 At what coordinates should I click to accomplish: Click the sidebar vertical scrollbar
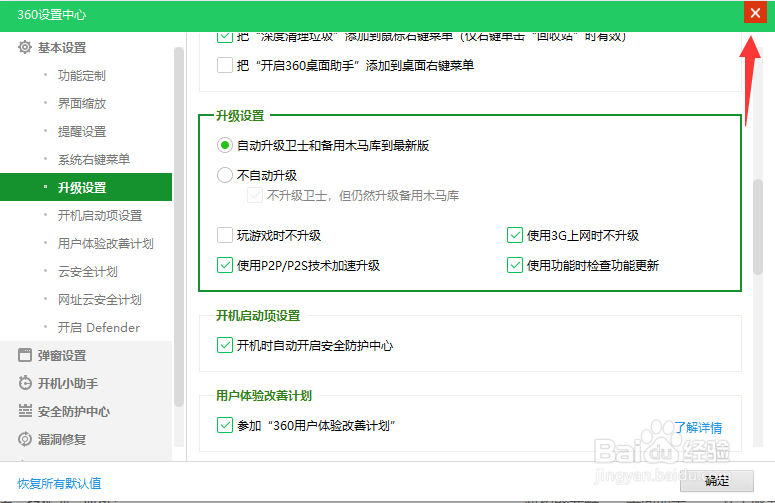pyautogui.click(x=179, y=227)
